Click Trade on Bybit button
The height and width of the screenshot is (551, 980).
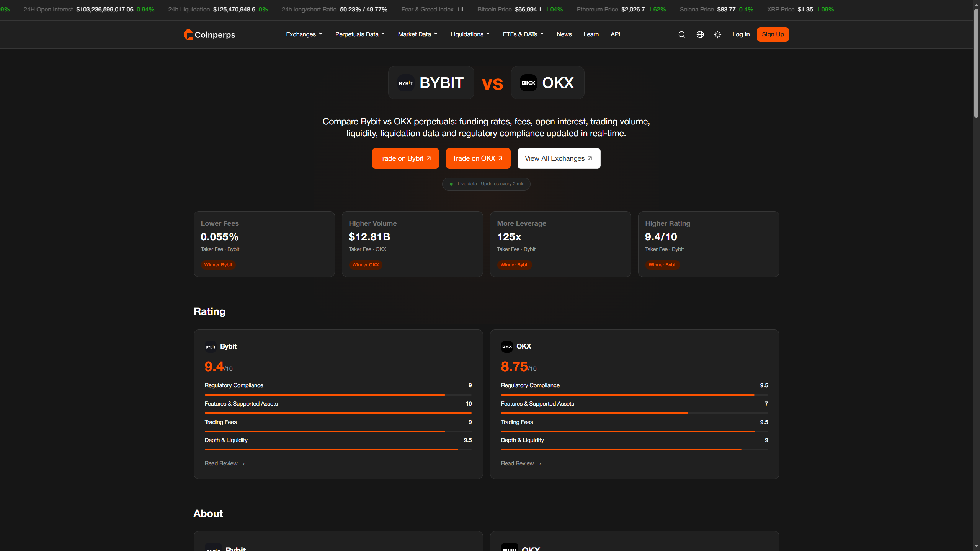coord(405,158)
